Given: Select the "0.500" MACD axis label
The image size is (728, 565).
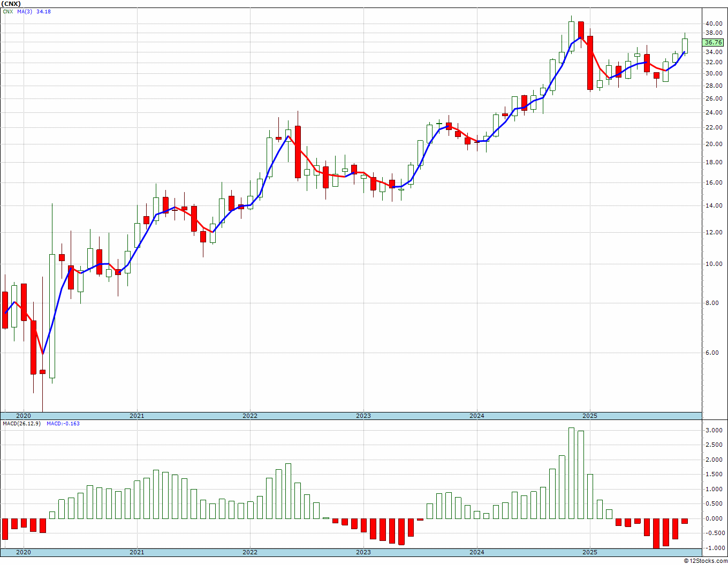Looking at the screenshot, I should (x=714, y=504).
